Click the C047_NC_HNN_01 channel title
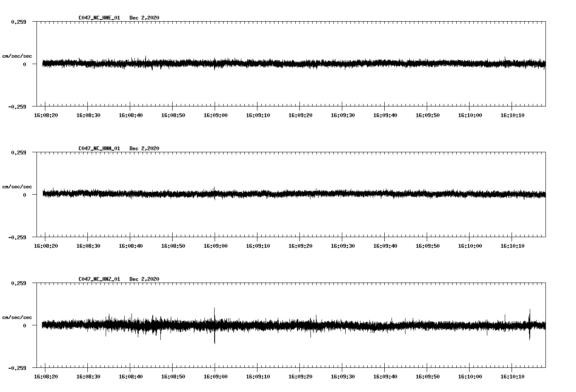The width and height of the screenshot is (576, 392). tap(99, 148)
